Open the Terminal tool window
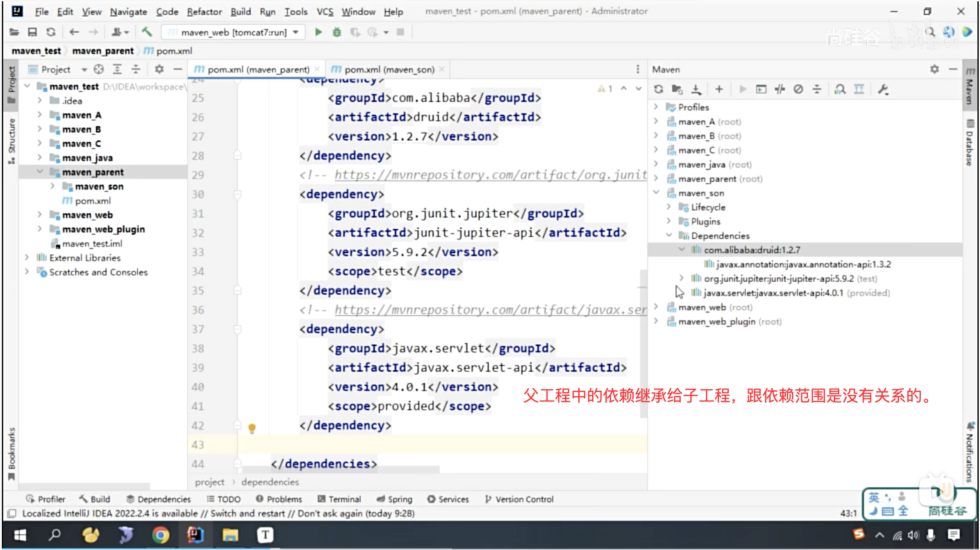The width and height of the screenshot is (980, 550). click(x=339, y=499)
